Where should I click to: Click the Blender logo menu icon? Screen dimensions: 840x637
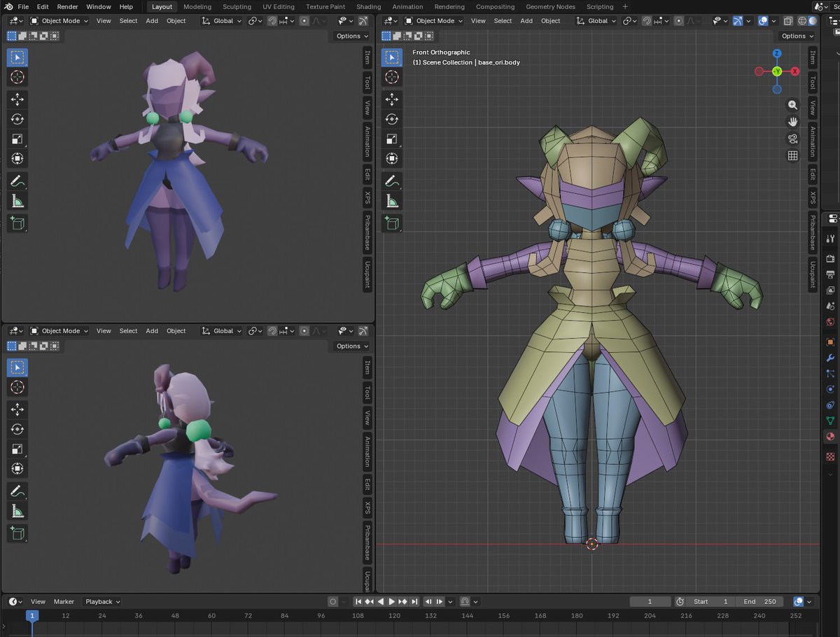pyautogui.click(x=8, y=6)
